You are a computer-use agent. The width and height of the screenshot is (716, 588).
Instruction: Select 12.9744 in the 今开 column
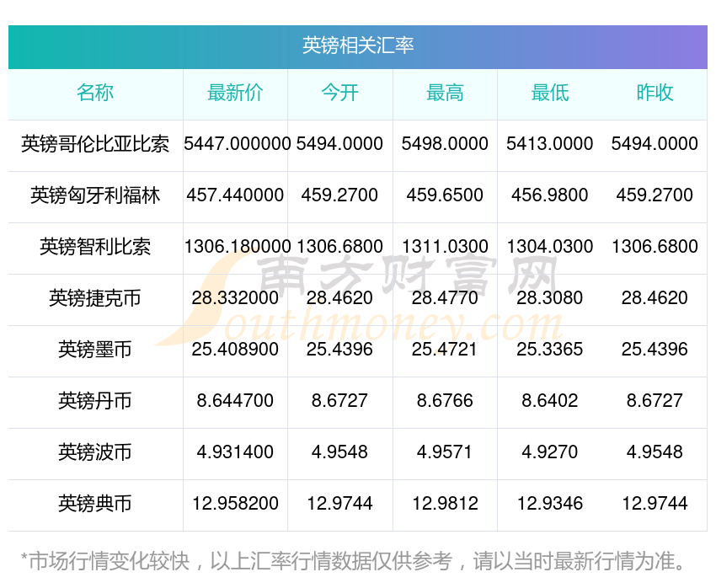pyautogui.click(x=339, y=504)
